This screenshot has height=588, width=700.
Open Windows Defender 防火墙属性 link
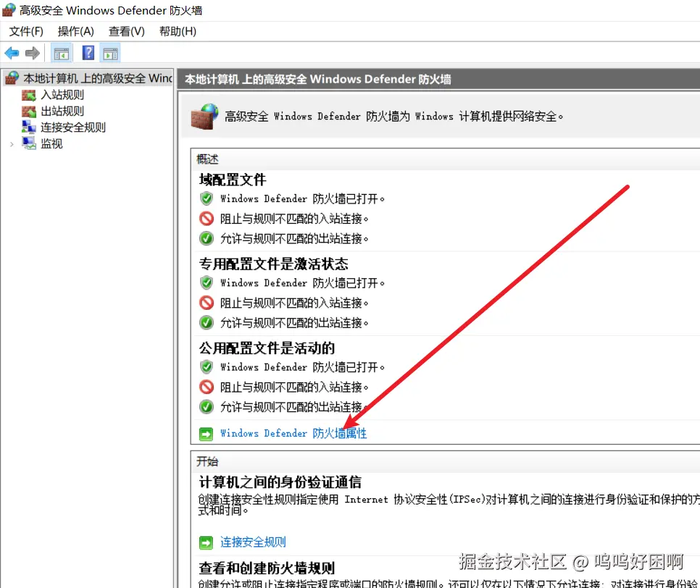[x=293, y=433]
